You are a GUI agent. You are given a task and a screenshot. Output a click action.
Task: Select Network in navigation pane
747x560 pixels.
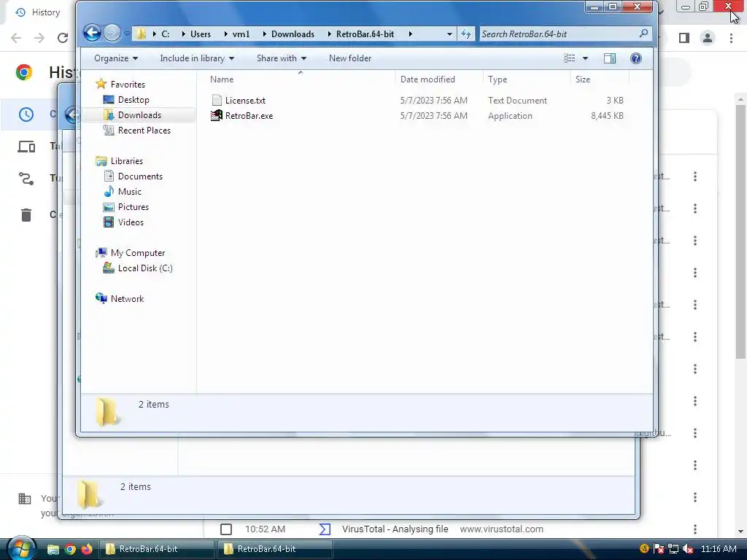[x=127, y=298]
